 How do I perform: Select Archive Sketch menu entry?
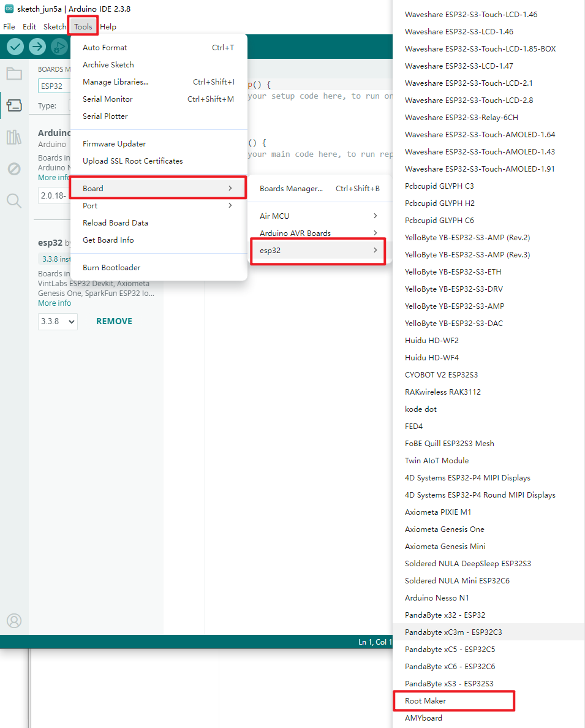pyautogui.click(x=158, y=64)
